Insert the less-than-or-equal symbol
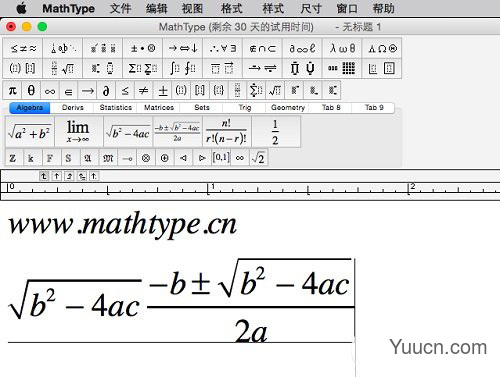500x377 pixels. coord(125,90)
